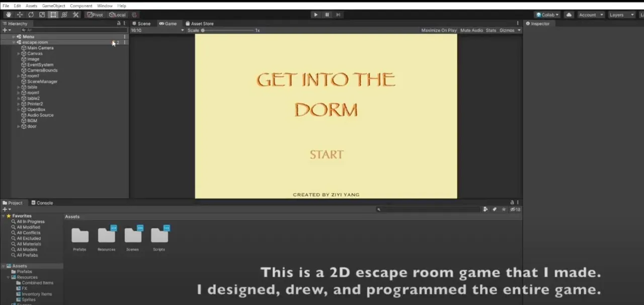Screen dimensions: 644x305
Task: Open the Prefabs folder thumbnail
Action: pyautogui.click(x=80, y=236)
